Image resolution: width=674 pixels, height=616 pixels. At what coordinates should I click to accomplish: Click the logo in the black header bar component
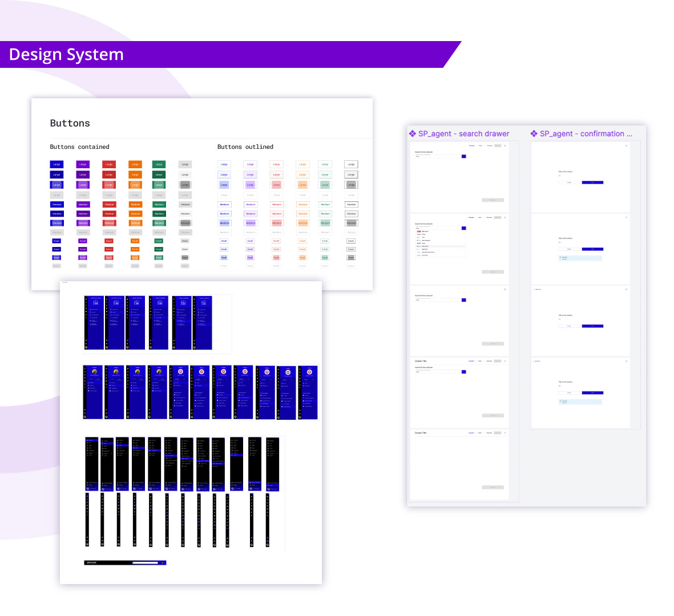coord(91,563)
